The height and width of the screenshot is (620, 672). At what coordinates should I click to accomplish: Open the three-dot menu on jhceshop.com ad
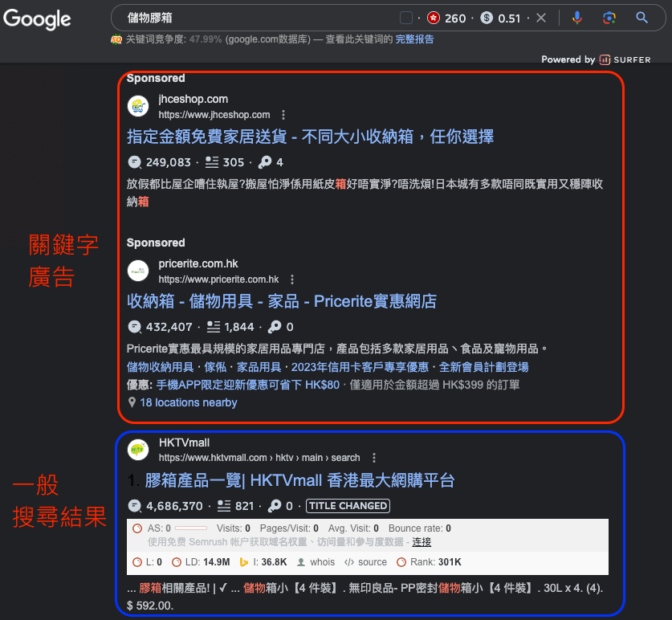tap(283, 114)
